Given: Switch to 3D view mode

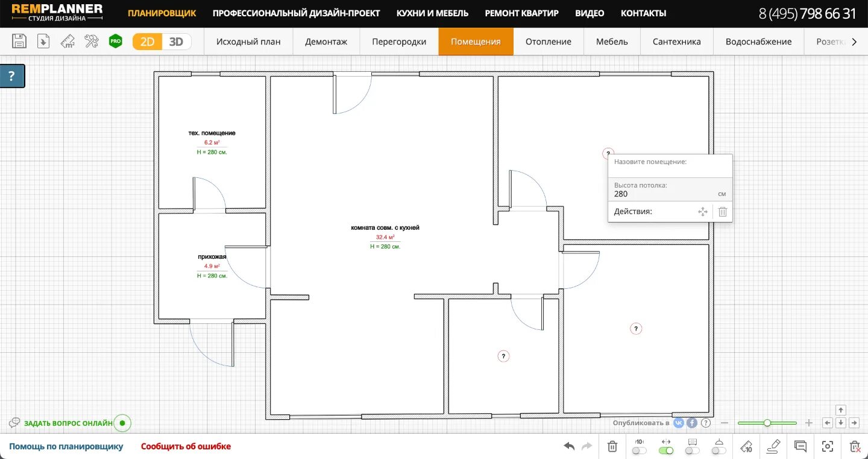Looking at the screenshot, I should (175, 41).
